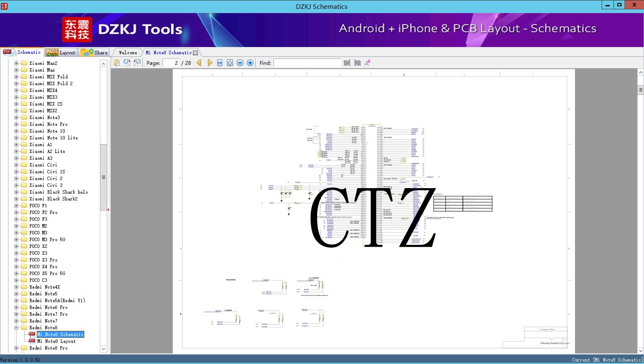Viewport: 644px width, 364px height.
Task: Click the POCO C3 folder icon
Action: pyautogui.click(x=24, y=280)
